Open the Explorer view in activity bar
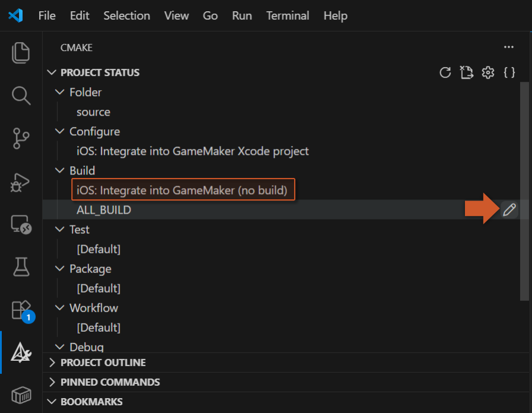 (x=21, y=53)
